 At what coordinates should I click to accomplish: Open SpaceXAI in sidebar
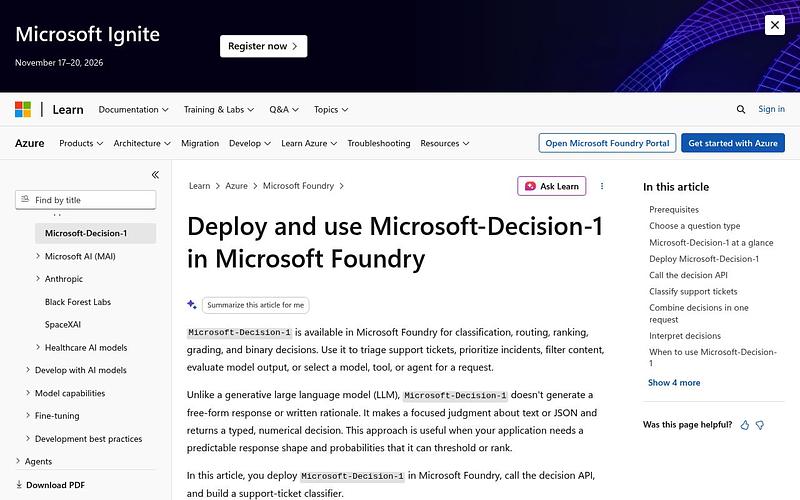[63, 324]
